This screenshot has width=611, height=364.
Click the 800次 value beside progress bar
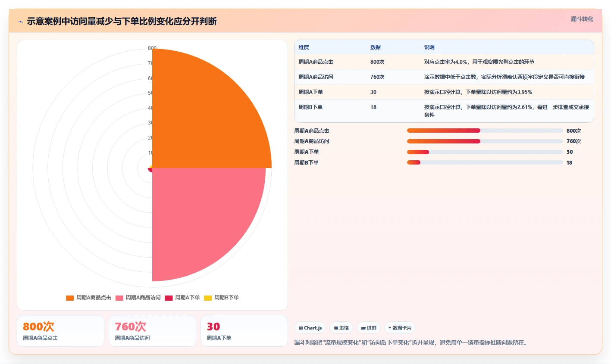tap(574, 131)
